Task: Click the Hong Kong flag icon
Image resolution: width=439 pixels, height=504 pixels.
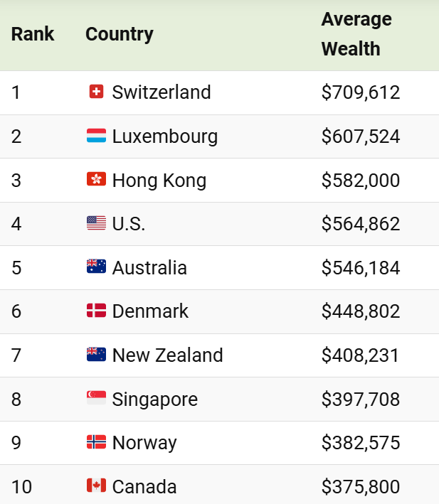Action: click(x=96, y=179)
